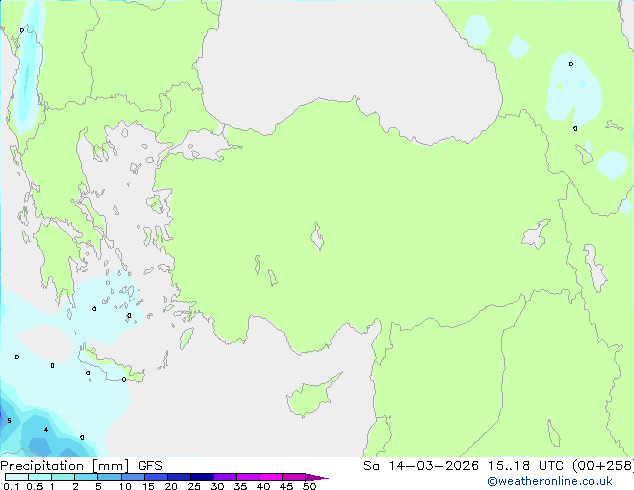634x490 pixels.
Task: Click the "25" legend scale value
Action: [194, 486]
